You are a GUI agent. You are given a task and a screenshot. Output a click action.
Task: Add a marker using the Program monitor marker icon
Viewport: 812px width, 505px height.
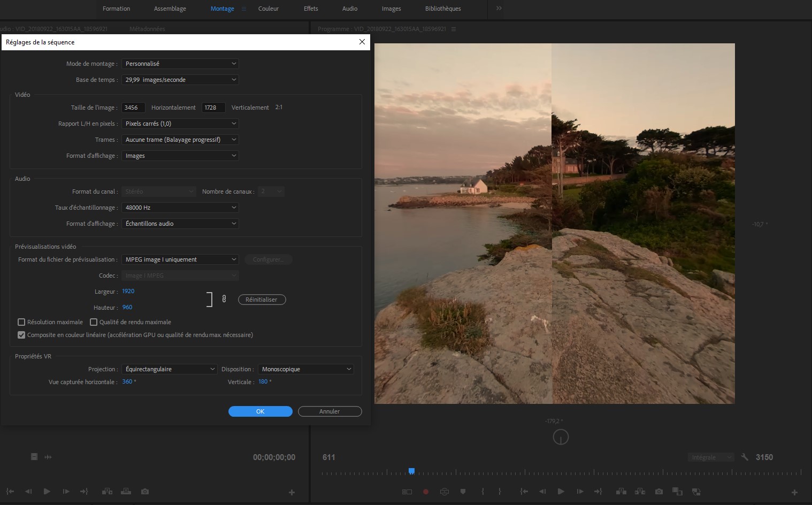tap(463, 492)
